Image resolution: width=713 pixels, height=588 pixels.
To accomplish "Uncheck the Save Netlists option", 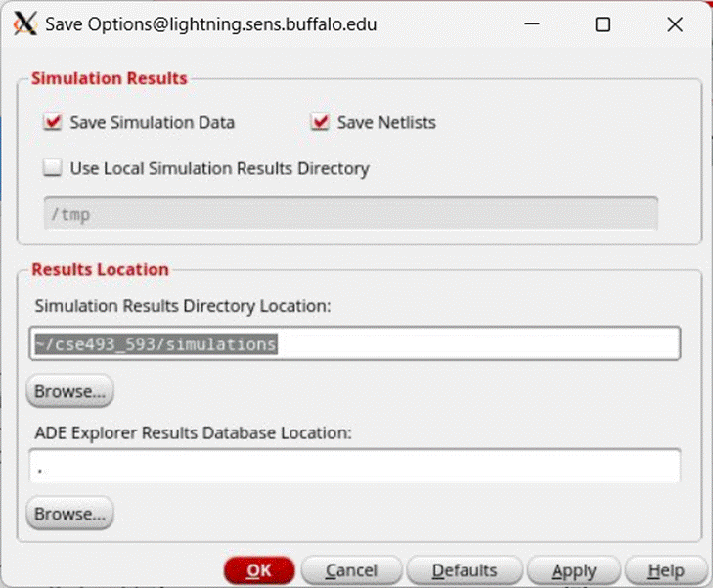I will 320,123.
